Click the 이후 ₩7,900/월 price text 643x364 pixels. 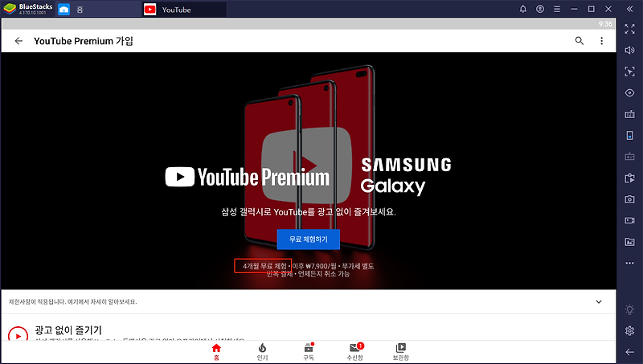coord(313,266)
